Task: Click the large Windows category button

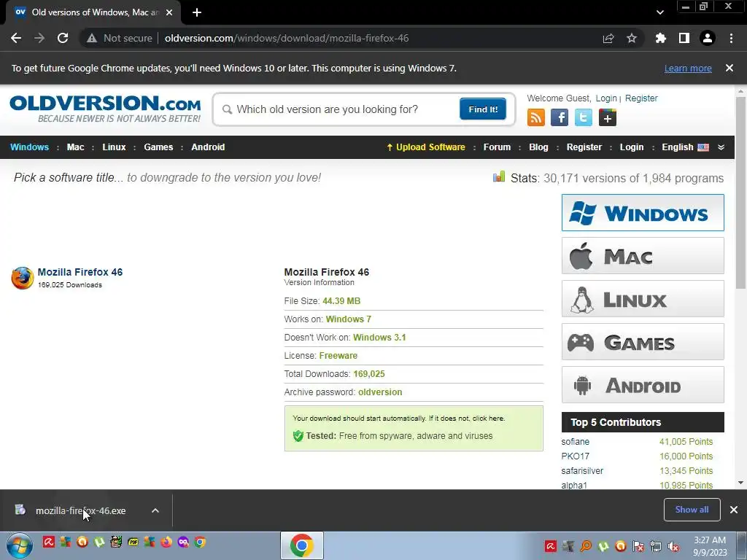Action: (x=643, y=212)
